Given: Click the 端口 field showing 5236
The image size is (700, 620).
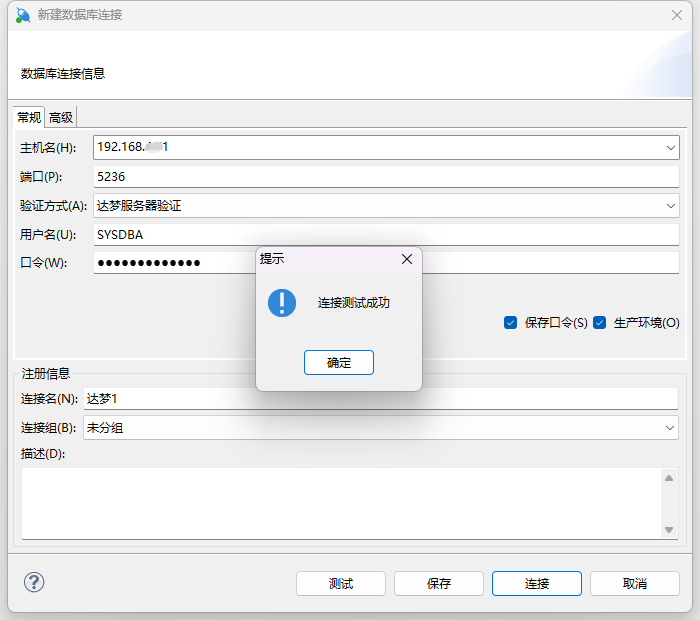Looking at the screenshot, I should click(x=386, y=177).
